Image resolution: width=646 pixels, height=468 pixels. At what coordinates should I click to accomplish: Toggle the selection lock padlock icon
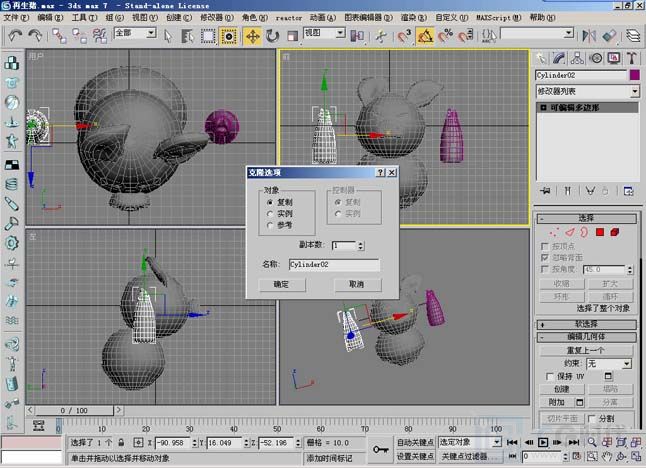click(x=121, y=442)
